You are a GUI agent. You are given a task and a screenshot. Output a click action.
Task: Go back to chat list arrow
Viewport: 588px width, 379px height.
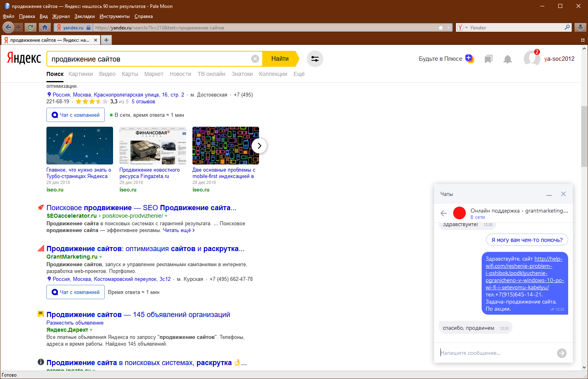444,213
